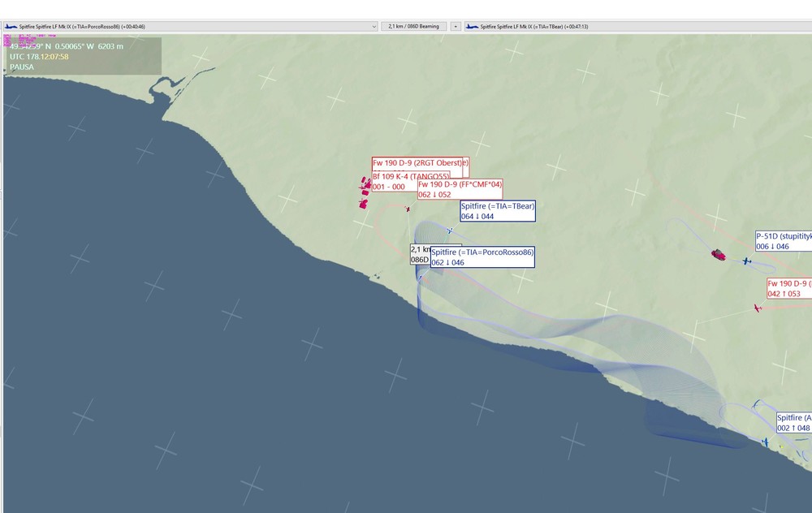Click the PAUSA status text

point(22,67)
